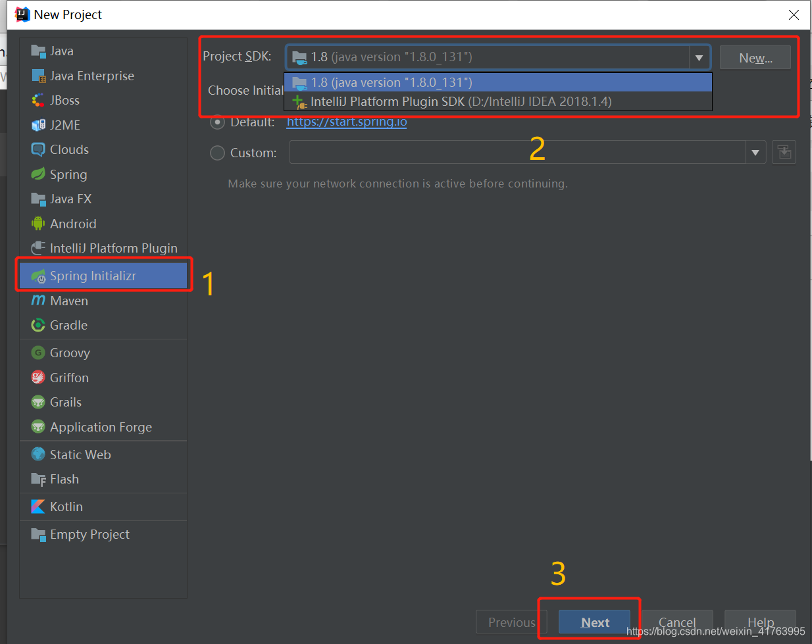Click the Application Forge icon

coord(38,427)
